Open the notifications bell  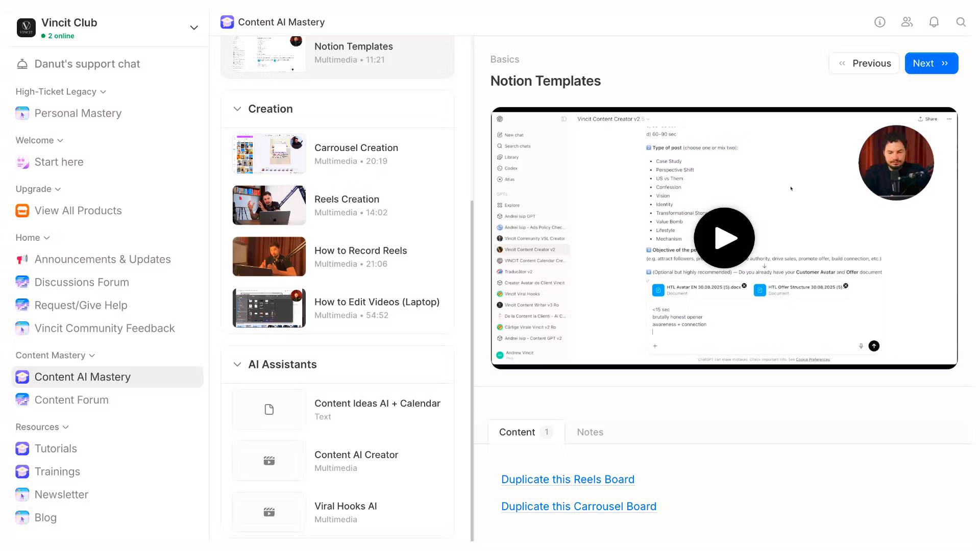934,22
